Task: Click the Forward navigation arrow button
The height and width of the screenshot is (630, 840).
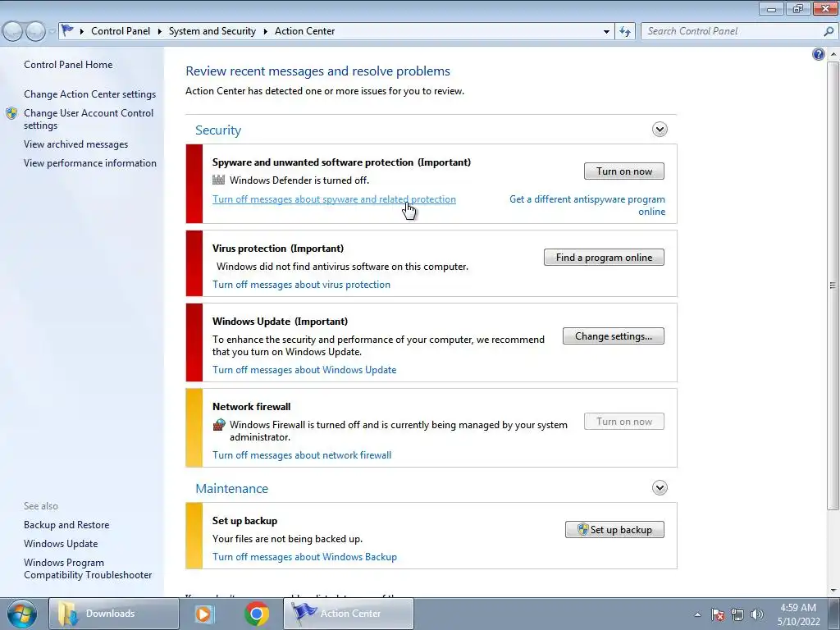Action: click(35, 32)
